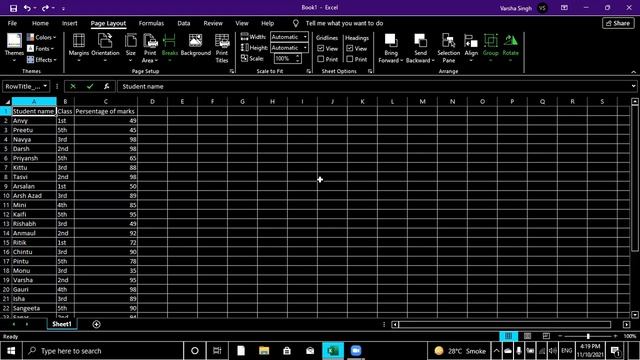640x360 pixels.
Task: Open the Width Automatic dropdown
Action: coord(305,37)
